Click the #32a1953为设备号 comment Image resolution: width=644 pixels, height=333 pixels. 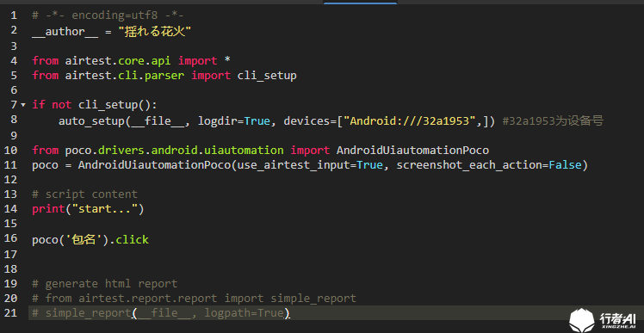[x=553, y=120]
